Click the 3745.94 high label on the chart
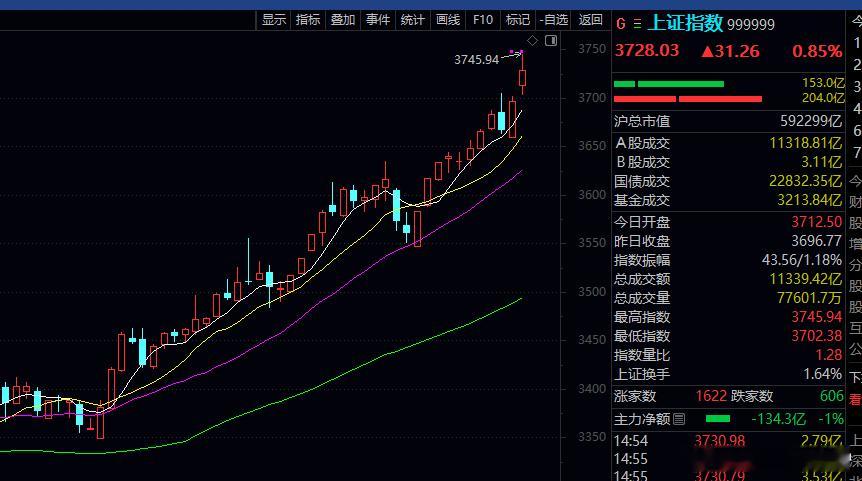This screenshot has height=481, width=862. click(x=476, y=59)
